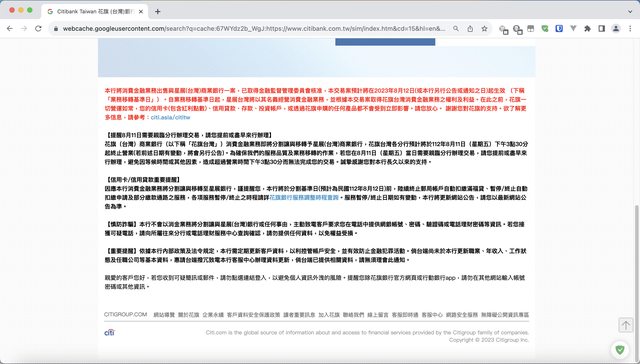Click the blue link in credit card notice
640x364 pixels.
304,198
